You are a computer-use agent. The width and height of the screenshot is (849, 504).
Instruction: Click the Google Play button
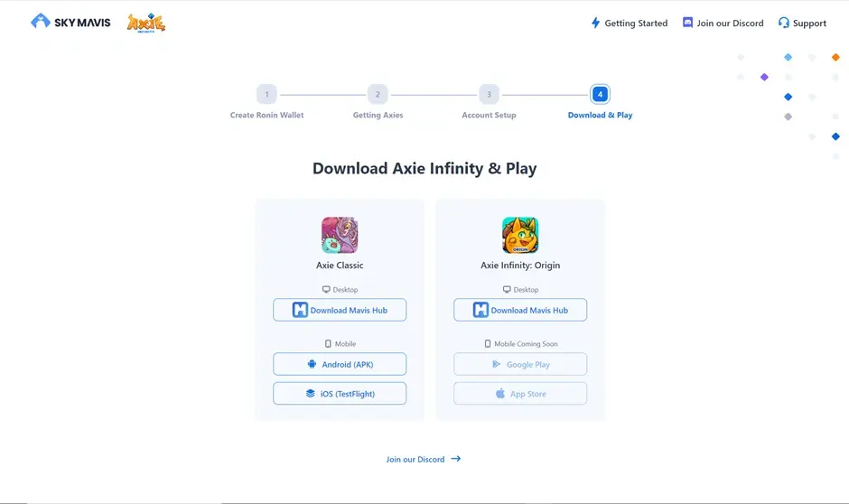click(x=520, y=364)
